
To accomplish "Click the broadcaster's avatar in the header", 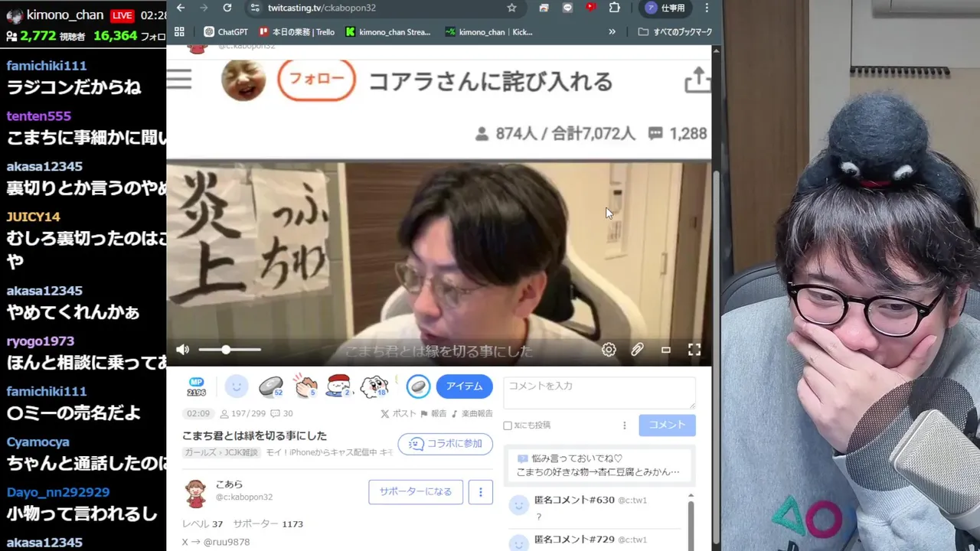I will (x=243, y=80).
